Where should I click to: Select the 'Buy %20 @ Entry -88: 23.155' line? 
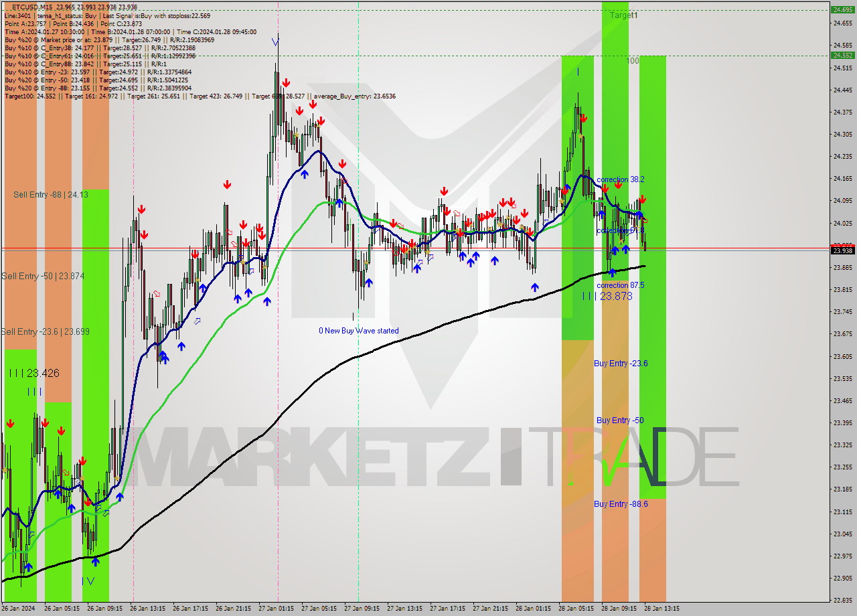(x=98, y=88)
